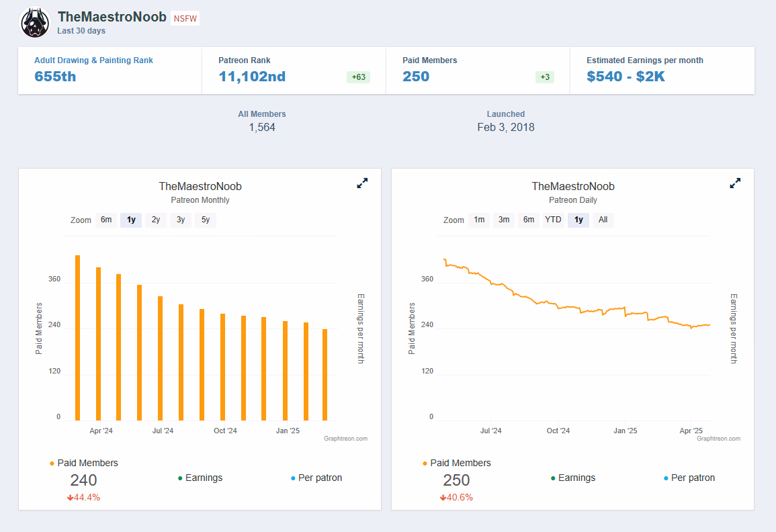Select All zoom range on Daily chart
Screen dimensions: 776x532
coord(603,220)
